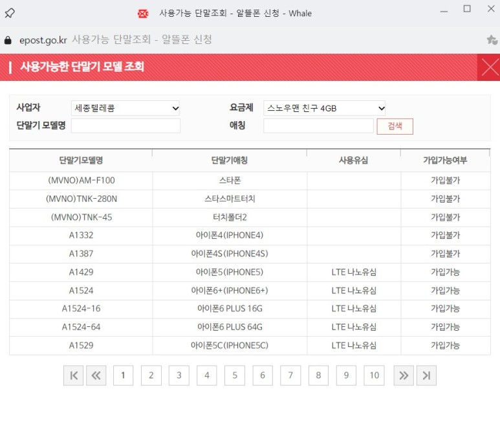
Task: Click the 아이폰4(IPHONE4) nickname cell
Action: [230, 236]
